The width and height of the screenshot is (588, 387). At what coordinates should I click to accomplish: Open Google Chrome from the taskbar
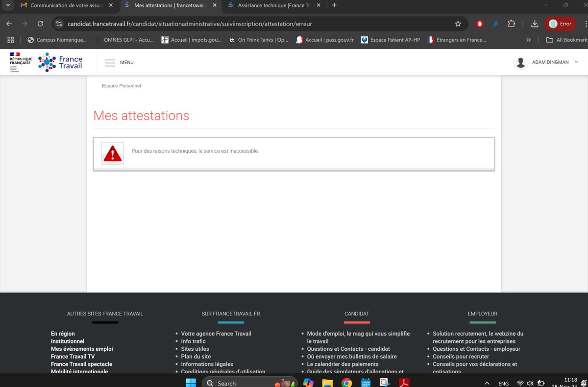(346, 383)
